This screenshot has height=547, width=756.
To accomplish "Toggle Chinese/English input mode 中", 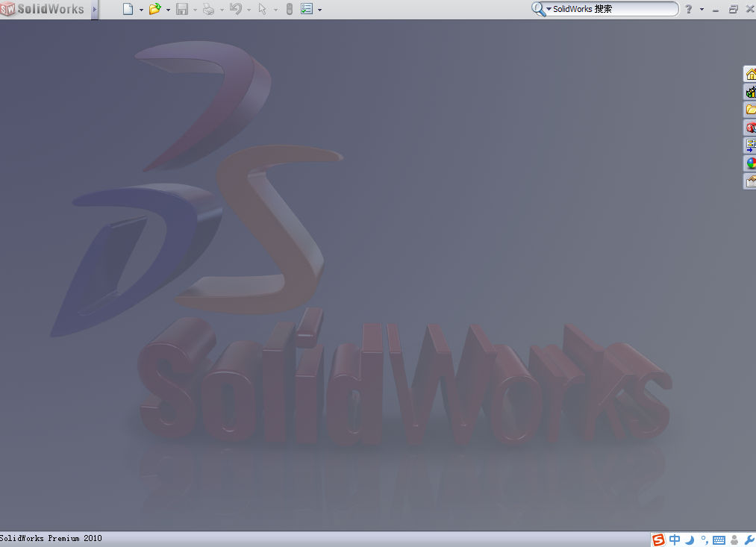I will 675,540.
